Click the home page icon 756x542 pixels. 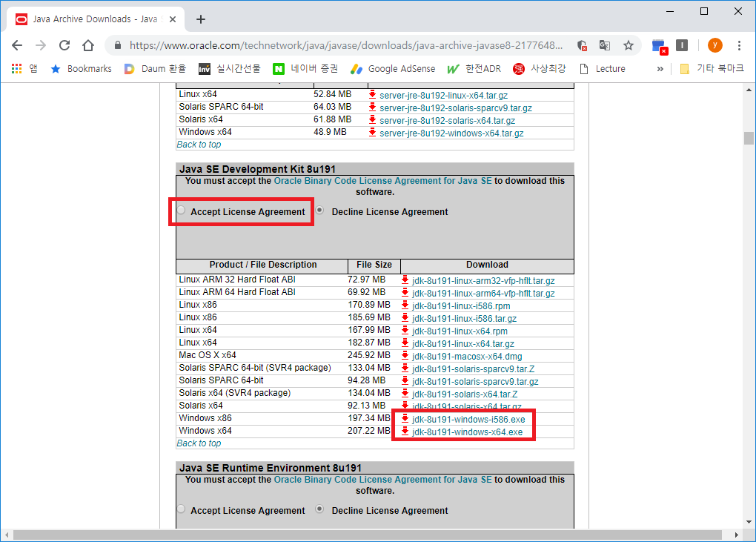coord(88,45)
